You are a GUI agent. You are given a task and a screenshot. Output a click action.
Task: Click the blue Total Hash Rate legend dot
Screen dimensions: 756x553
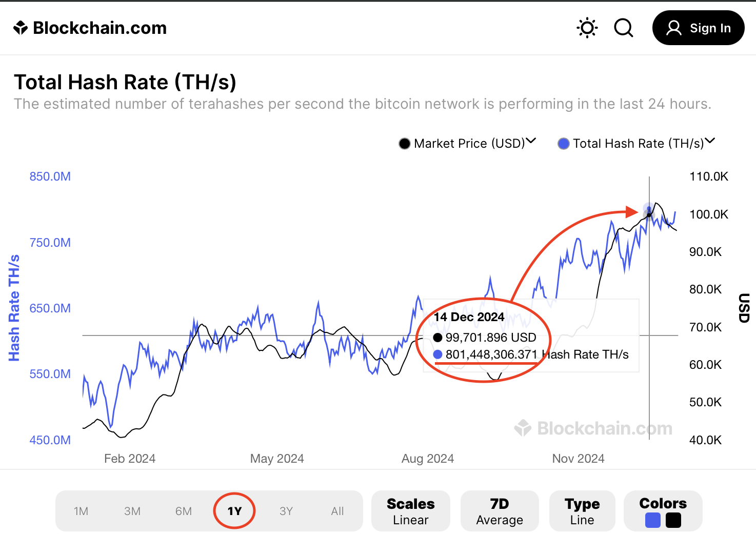[564, 144]
